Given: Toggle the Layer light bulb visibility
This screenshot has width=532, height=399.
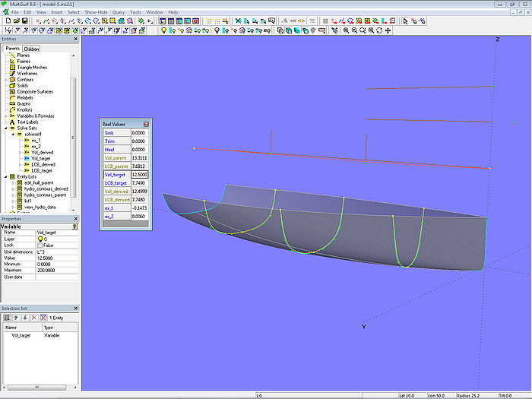Looking at the screenshot, I should tap(39, 239).
